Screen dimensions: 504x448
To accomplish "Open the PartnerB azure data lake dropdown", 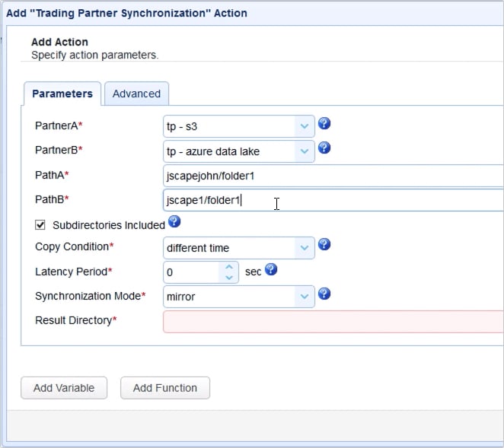I will point(305,151).
